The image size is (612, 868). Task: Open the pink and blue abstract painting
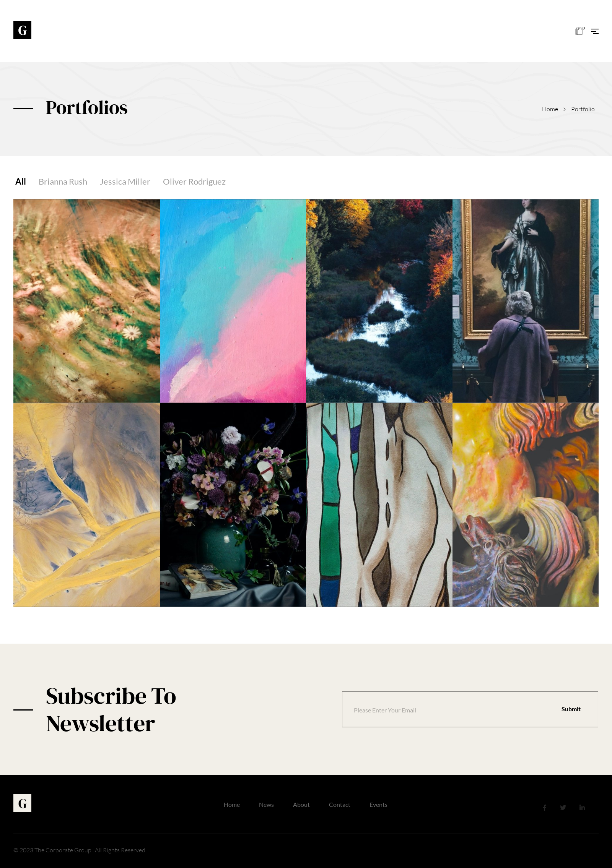click(233, 301)
